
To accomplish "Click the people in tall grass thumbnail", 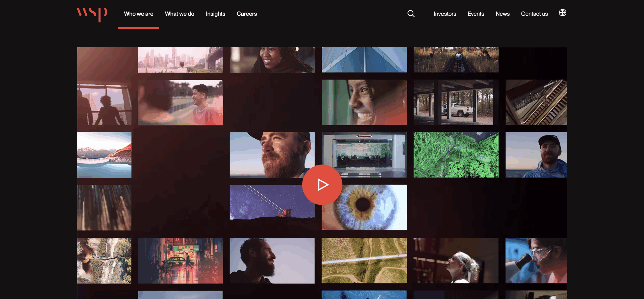I will coord(456,60).
